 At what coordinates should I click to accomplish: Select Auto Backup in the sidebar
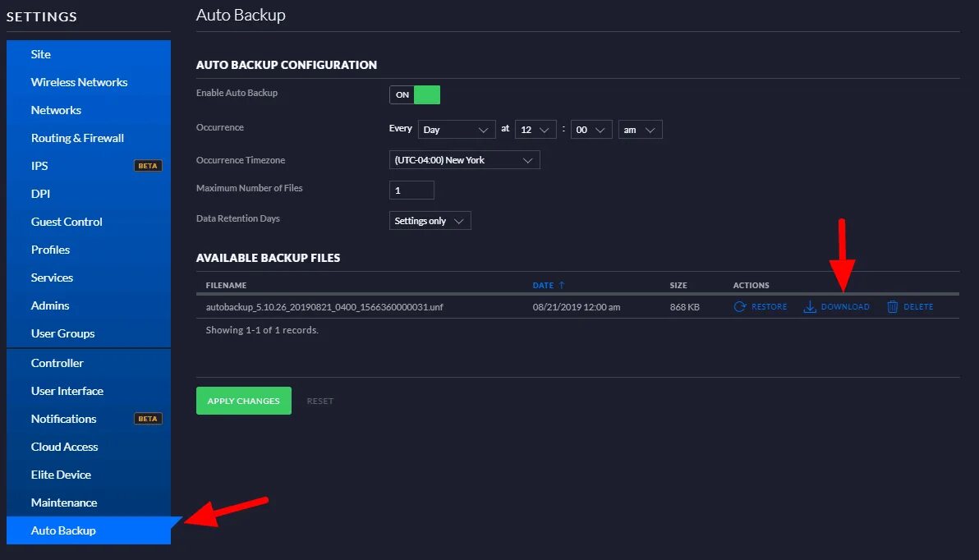tap(89, 530)
